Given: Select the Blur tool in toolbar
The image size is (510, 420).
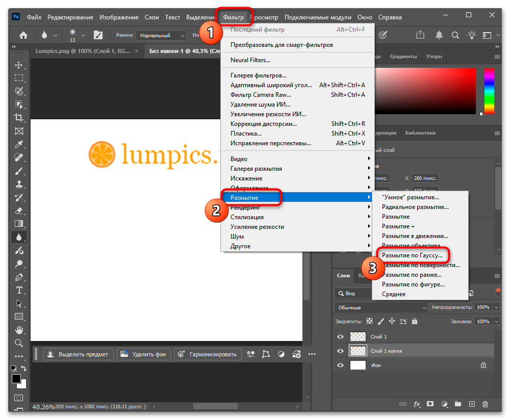Looking at the screenshot, I should (x=19, y=238).
